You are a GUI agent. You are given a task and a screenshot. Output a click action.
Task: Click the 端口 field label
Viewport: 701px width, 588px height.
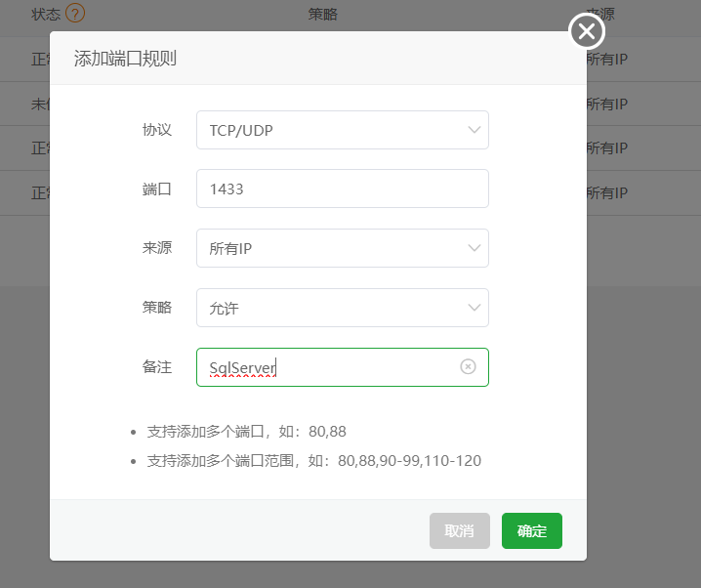pos(156,189)
